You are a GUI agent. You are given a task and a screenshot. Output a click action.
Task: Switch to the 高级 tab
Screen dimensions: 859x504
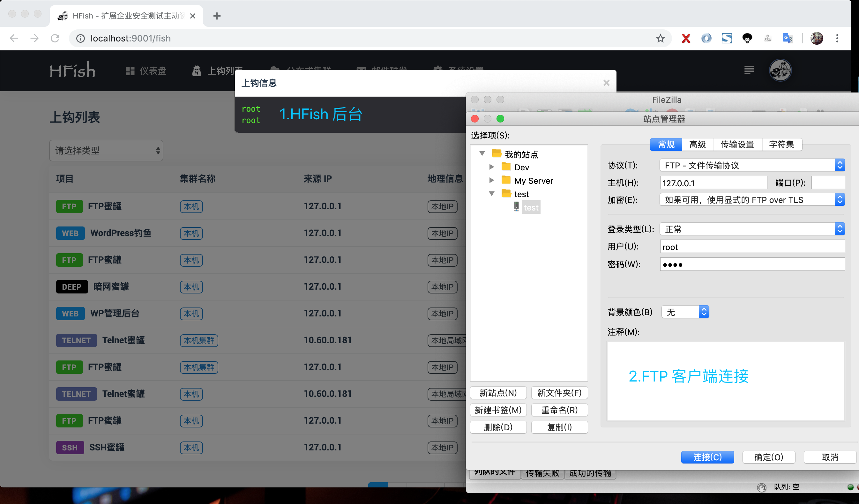coord(698,145)
